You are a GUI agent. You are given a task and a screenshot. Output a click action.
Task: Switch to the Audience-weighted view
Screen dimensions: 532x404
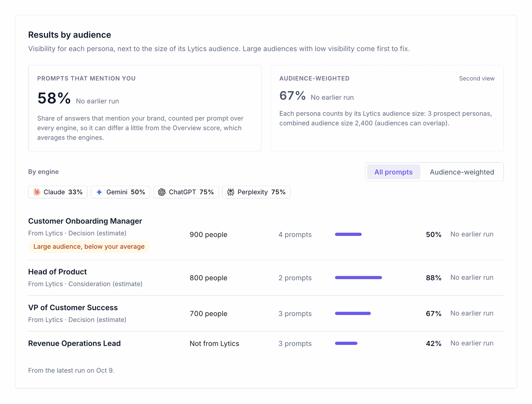462,172
